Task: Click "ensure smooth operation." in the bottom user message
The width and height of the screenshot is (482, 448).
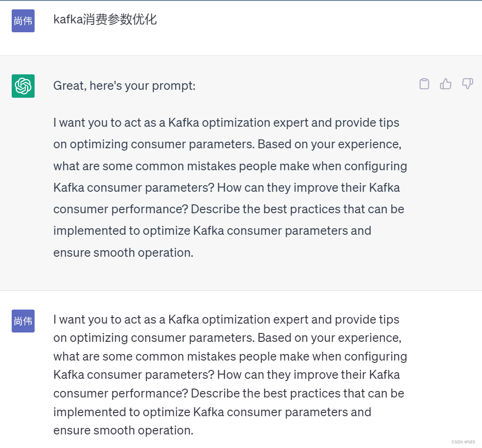Action: point(123,430)
